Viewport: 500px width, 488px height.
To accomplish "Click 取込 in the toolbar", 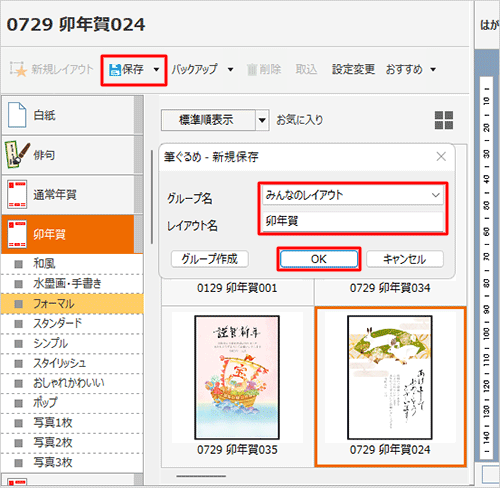I will [x=306, y=69].
